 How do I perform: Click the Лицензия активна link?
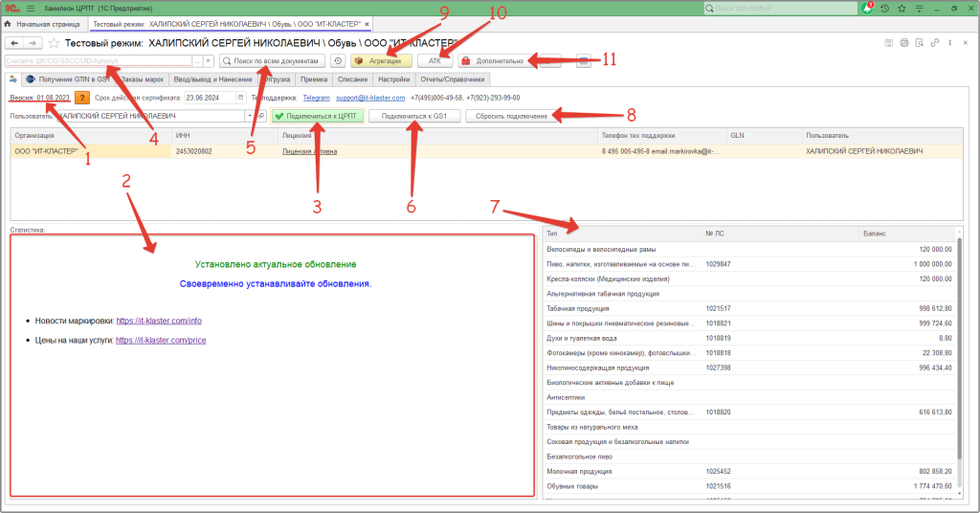[309, 151]
